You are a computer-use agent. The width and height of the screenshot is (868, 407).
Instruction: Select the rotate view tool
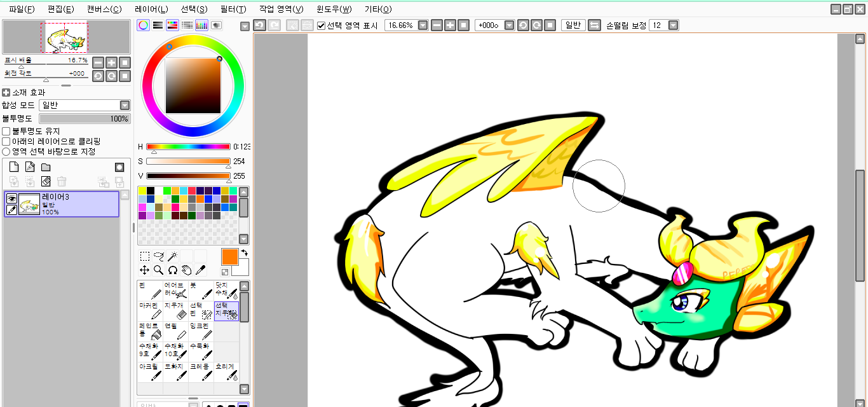coord(172,270)
